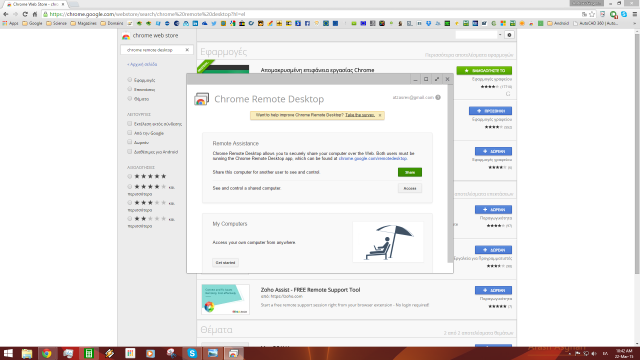Click the Get started button
640x360 pixels.
225,262
